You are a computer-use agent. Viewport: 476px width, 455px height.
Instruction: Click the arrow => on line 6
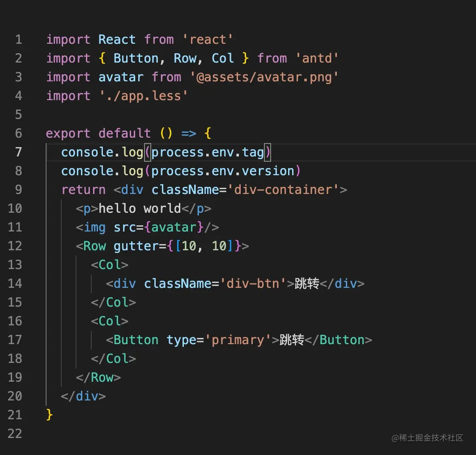pyautogui.click(x=189, y=133)
